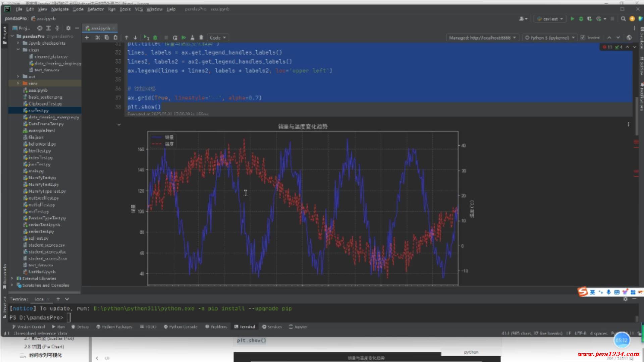The width and height of the screenshot is (644, 362).
Task: Switch to Python Console tool window tab
Action: (180, 326)
